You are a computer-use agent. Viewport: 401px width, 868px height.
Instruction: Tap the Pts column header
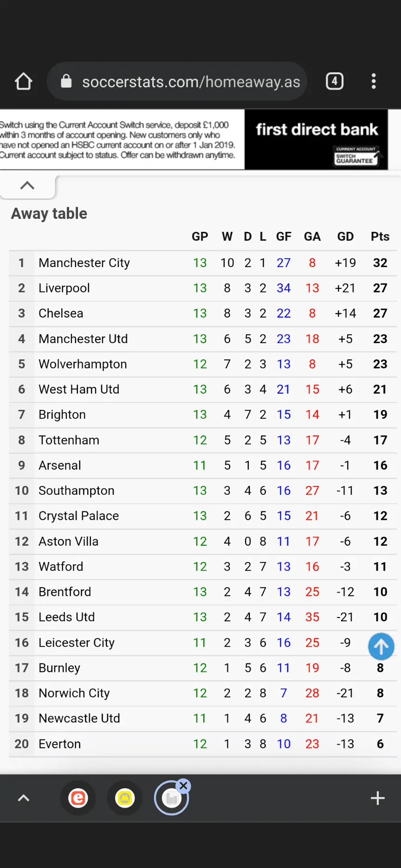(x=380, y=236)
